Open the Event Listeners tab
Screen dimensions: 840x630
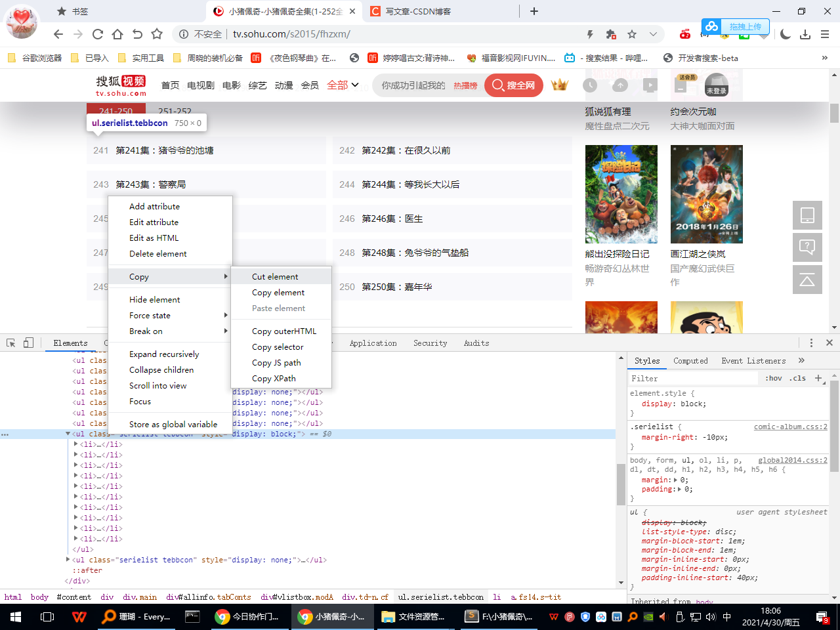753,361
